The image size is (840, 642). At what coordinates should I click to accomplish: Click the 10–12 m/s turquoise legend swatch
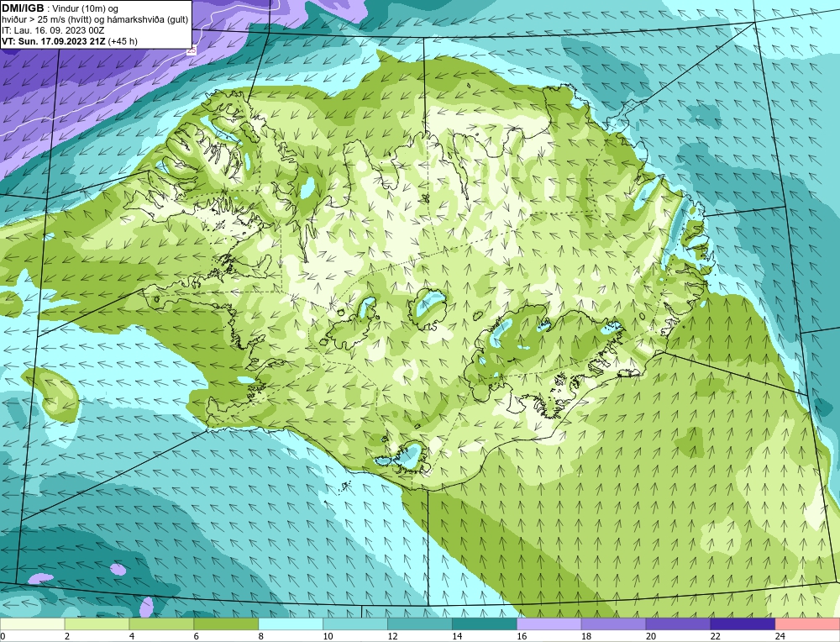click(355, 624)
